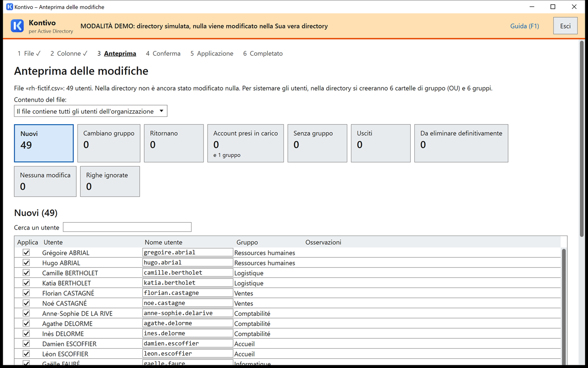
Task: Go to step 1 File
Action: pyautogui.click(x=29, y=53)
